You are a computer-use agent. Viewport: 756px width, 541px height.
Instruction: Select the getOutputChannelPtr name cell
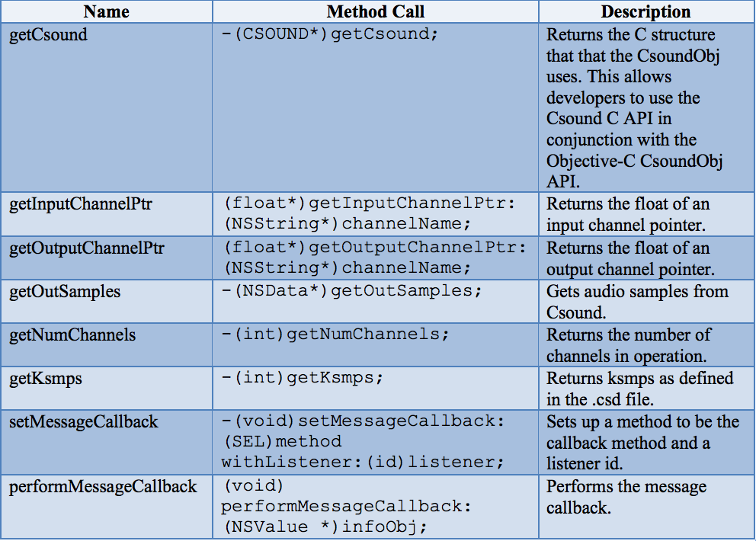(107, 258)
